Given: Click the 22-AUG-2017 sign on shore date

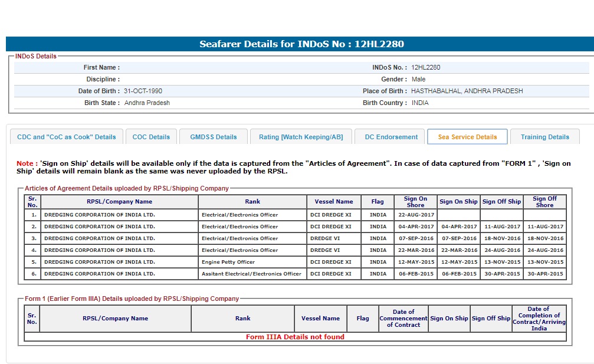Looking at the screenshot, I should [416, 215].
